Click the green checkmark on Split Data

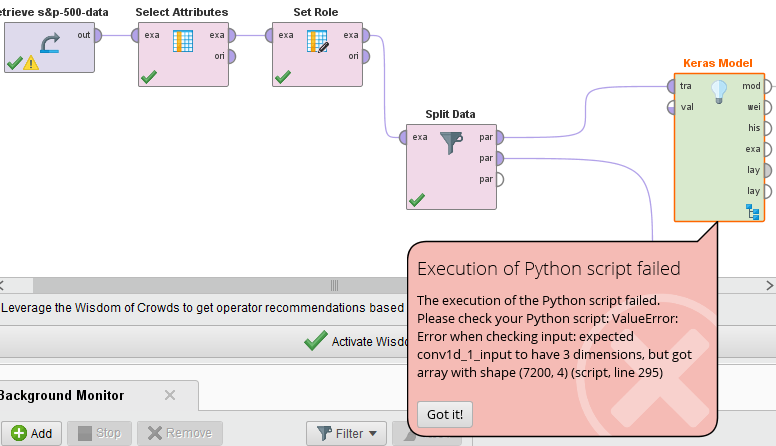coord(417,200)
